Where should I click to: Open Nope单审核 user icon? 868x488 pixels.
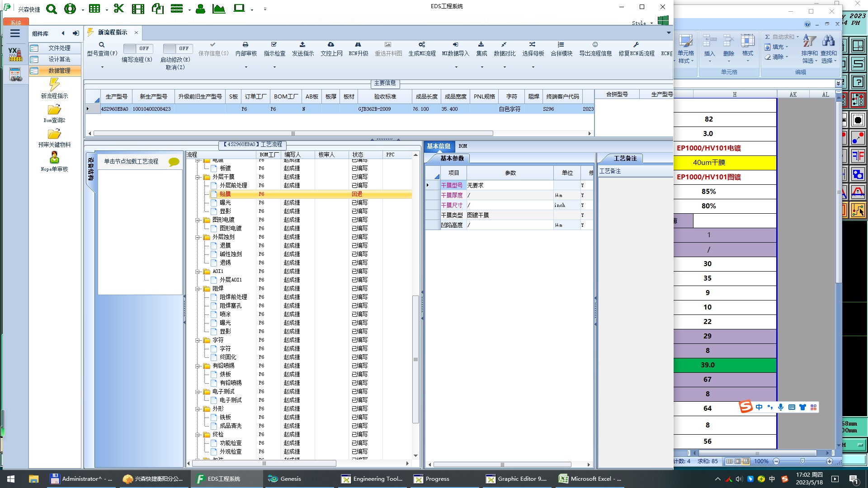pyautogui.click(x=54, y=158)
